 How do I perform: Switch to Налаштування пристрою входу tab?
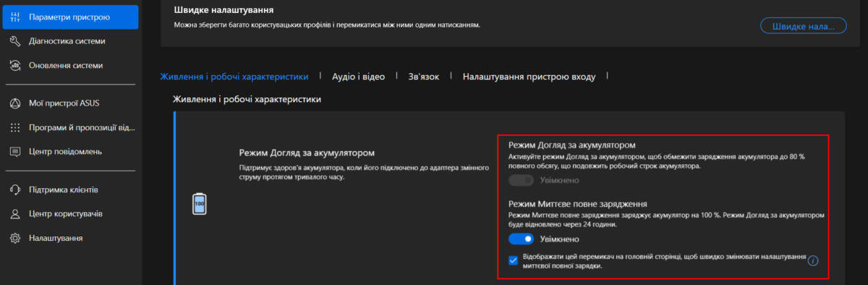point(529,76)
